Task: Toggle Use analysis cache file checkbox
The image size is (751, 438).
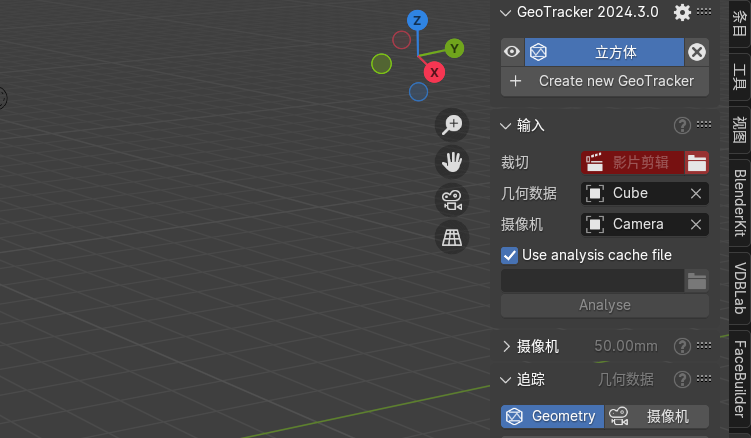Action: click(510, 255)
